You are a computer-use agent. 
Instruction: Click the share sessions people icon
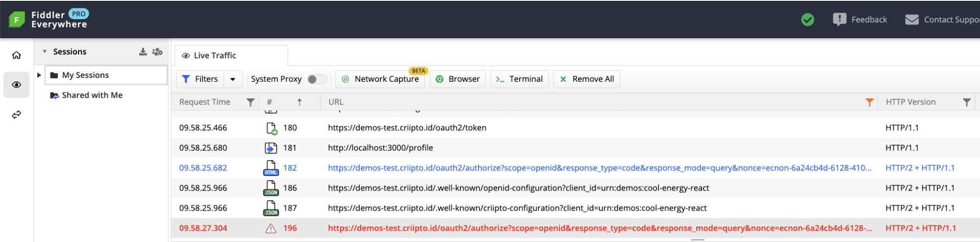(157, 51)
